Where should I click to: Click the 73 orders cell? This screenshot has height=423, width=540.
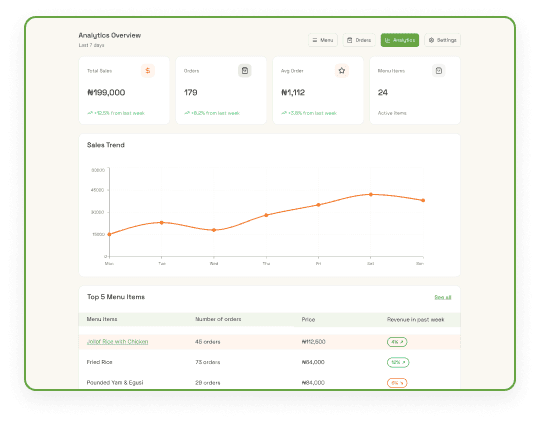tap(208, 362)
